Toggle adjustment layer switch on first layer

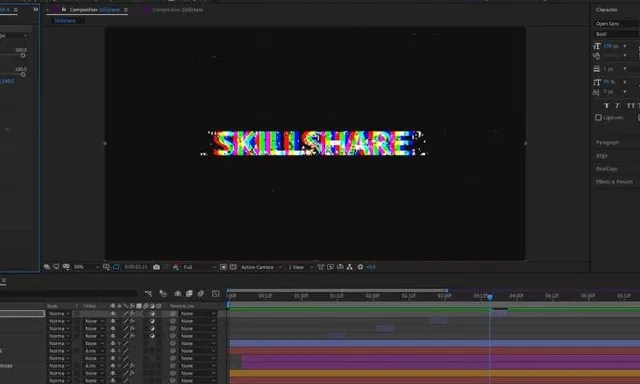pyautogui.click(x=152, y=314)
